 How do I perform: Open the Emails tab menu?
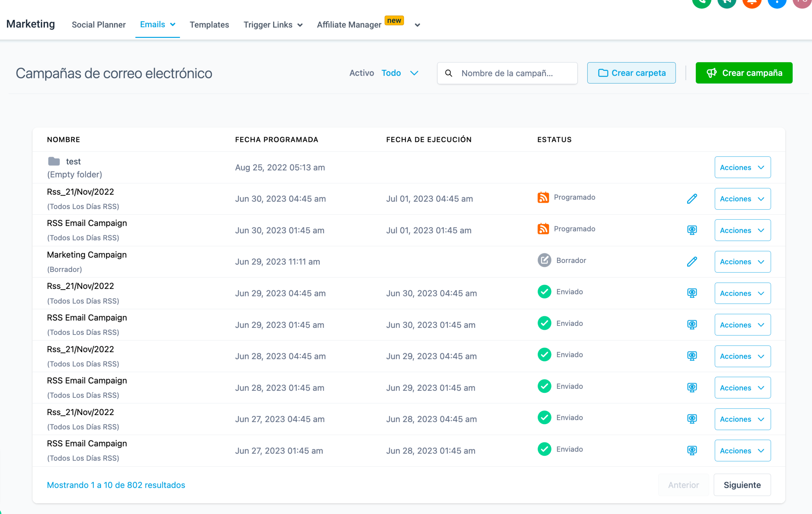[x=157, y=25]
